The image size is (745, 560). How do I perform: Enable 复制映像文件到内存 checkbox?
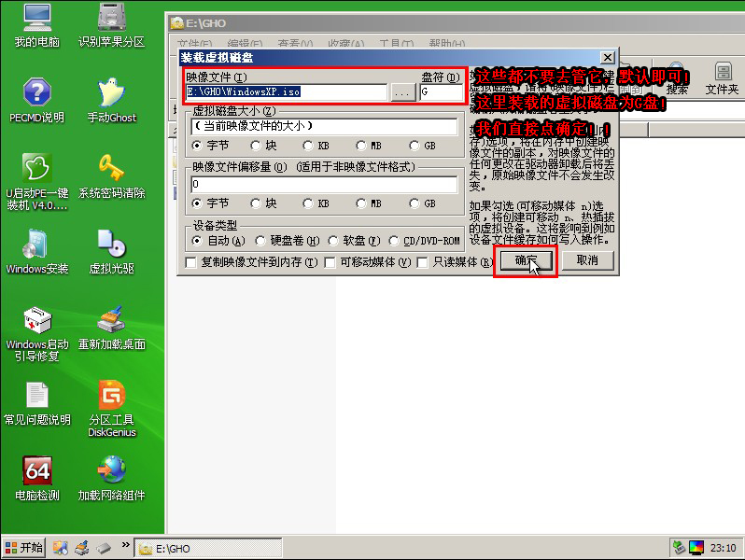(x=192, y=263)
